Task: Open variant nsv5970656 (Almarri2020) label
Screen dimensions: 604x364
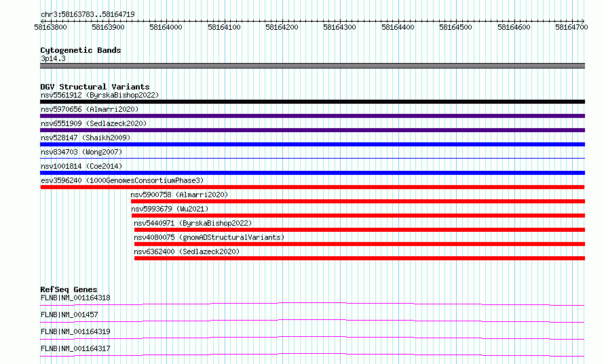Action: click(90, 109)
